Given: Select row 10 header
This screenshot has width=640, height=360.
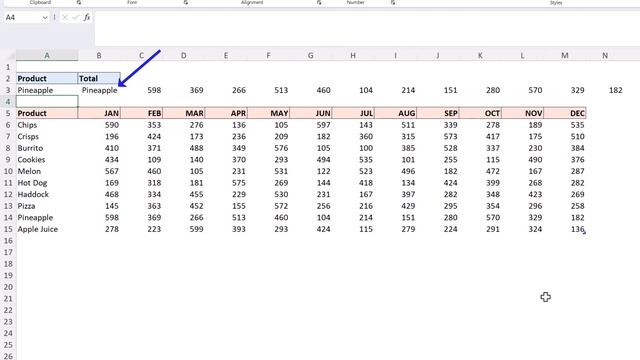Looking at the screenshot, I should click(x=8, y=171).
